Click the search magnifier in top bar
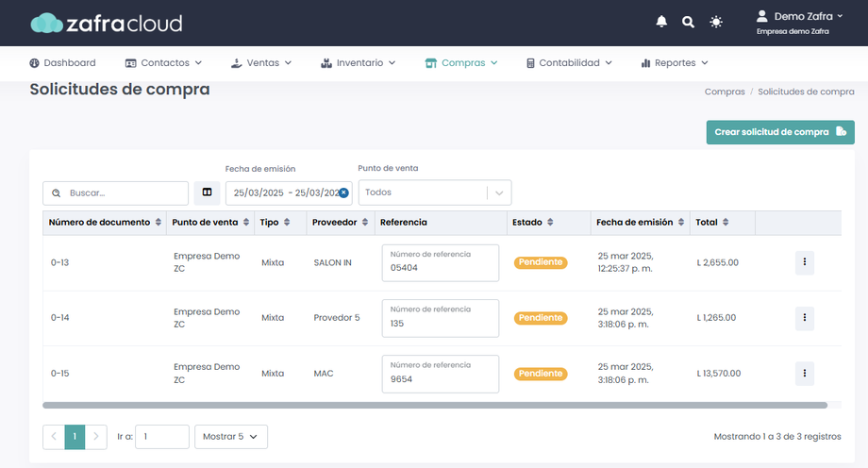 click(x=688, y=22)
